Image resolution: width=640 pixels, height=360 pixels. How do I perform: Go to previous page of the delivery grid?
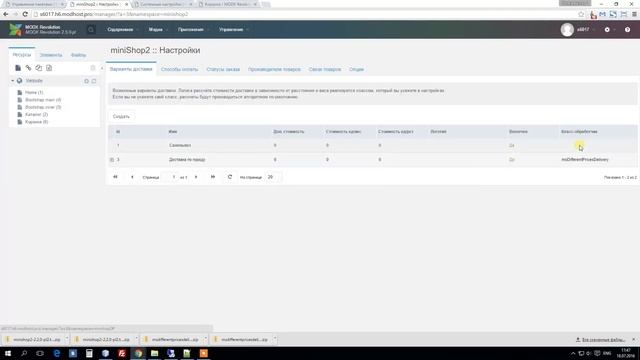[x=132, y=177]
